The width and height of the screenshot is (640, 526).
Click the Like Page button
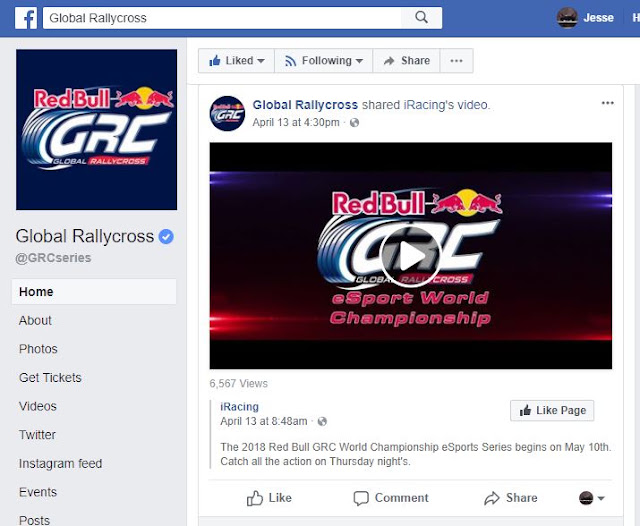tap(552, 410)
